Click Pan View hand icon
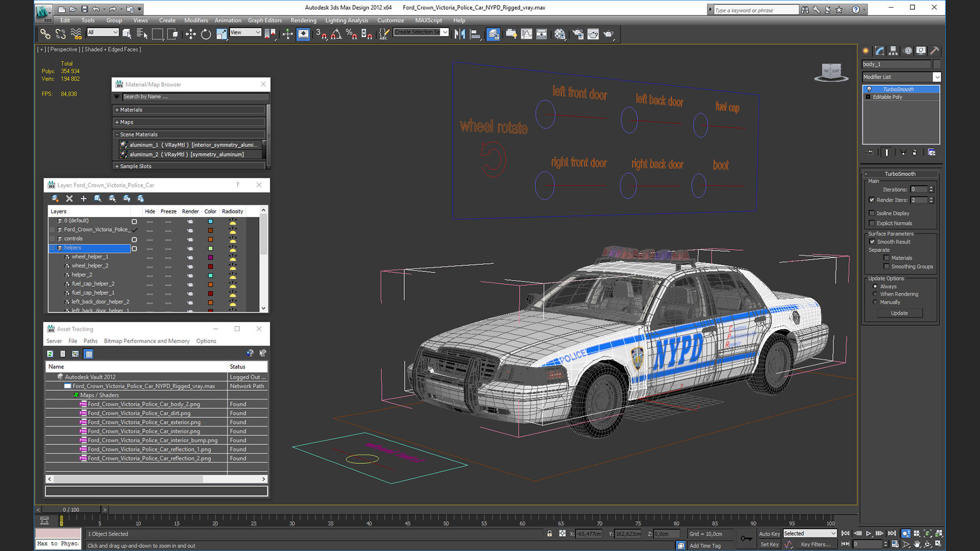Screen dimensions: 980x551 pos(917,544)
